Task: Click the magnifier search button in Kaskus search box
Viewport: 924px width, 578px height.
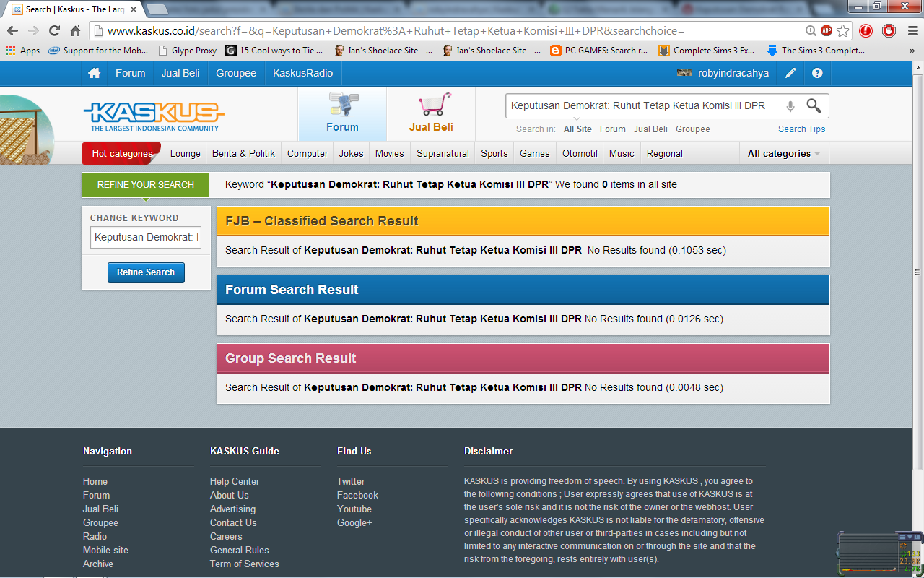Action: click(x=814, y=105)
